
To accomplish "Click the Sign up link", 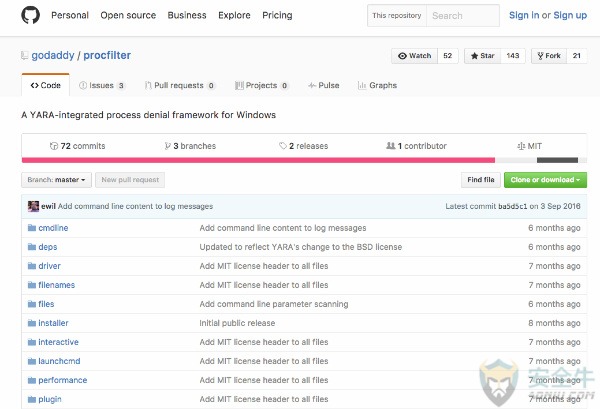I will coord(570,15).
